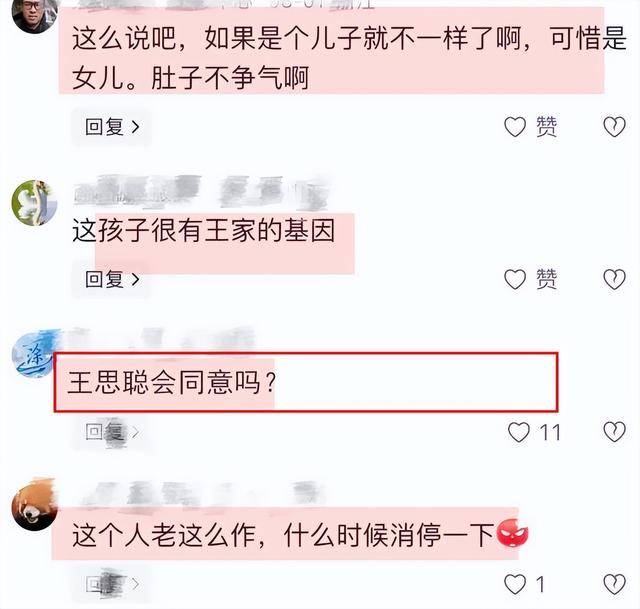Open the blue calligraphy avatar profile
The height and width of the screenshot is (609, 640).
click(x=33, y=354)
